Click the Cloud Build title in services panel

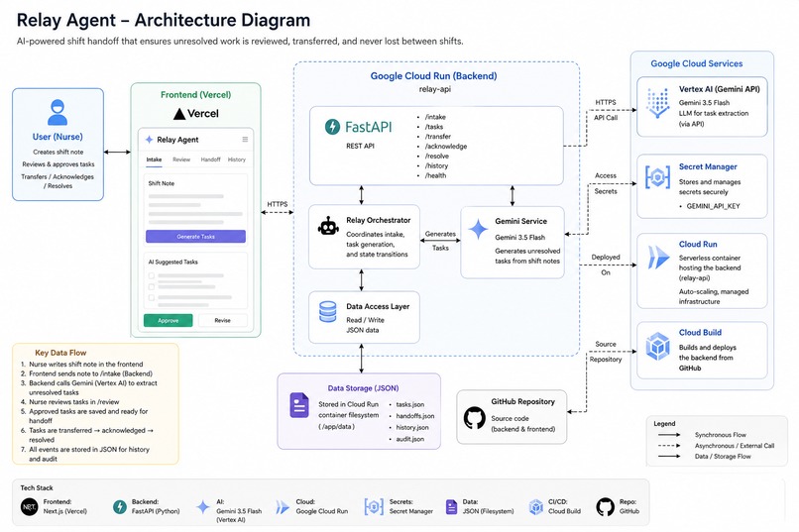[x=700, y=333]
